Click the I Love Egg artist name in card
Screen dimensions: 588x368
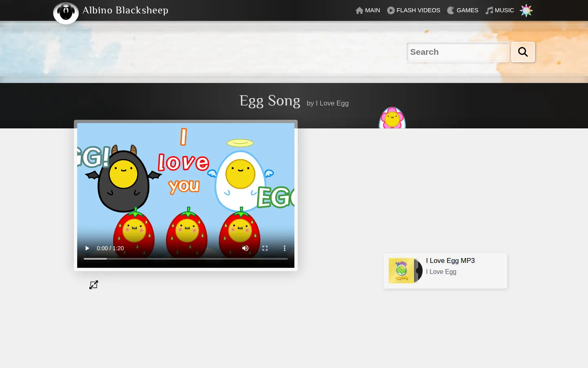(x=441, y=272)
